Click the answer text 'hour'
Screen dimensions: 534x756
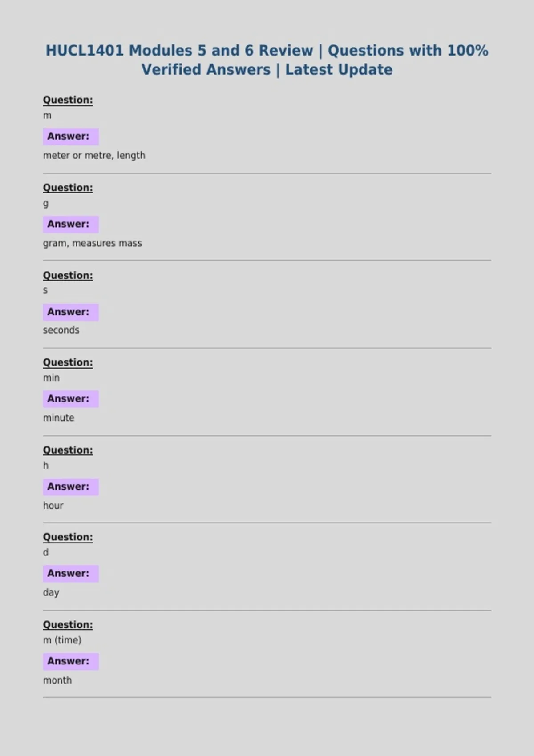pos(53,505)
